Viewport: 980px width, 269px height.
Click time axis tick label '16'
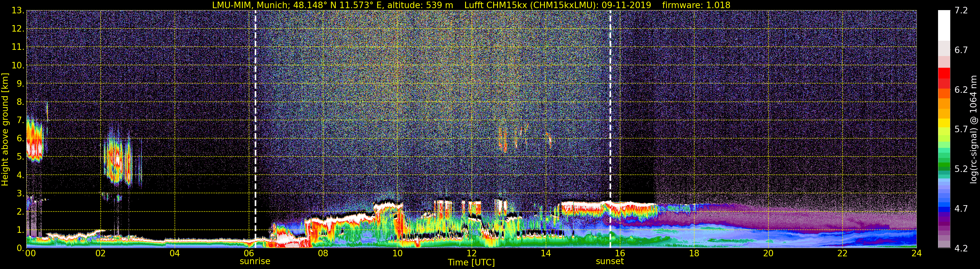[620, 253]
